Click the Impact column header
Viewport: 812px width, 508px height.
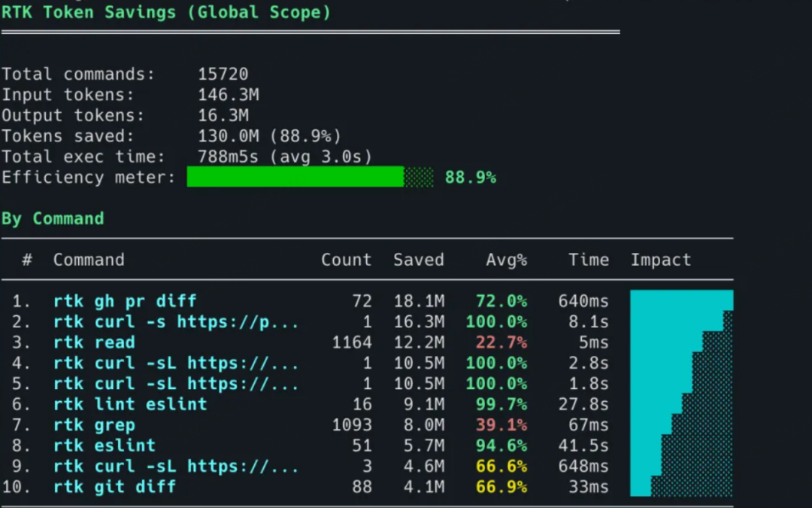point(661,260)
